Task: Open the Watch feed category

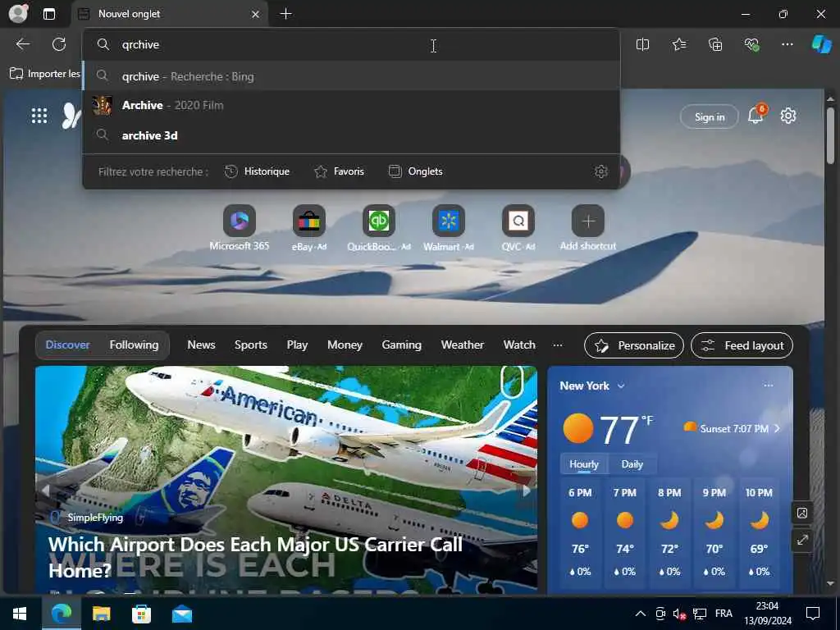Action: point(519,345)
